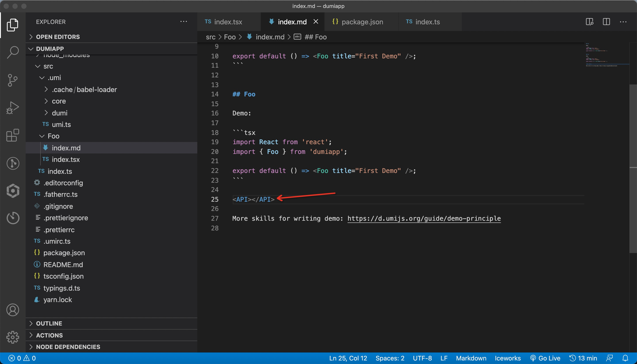The width and height of the screenshot is (637, 364).
Task: Open the Manage gear settings icon
Action: (x=13, y=337)
